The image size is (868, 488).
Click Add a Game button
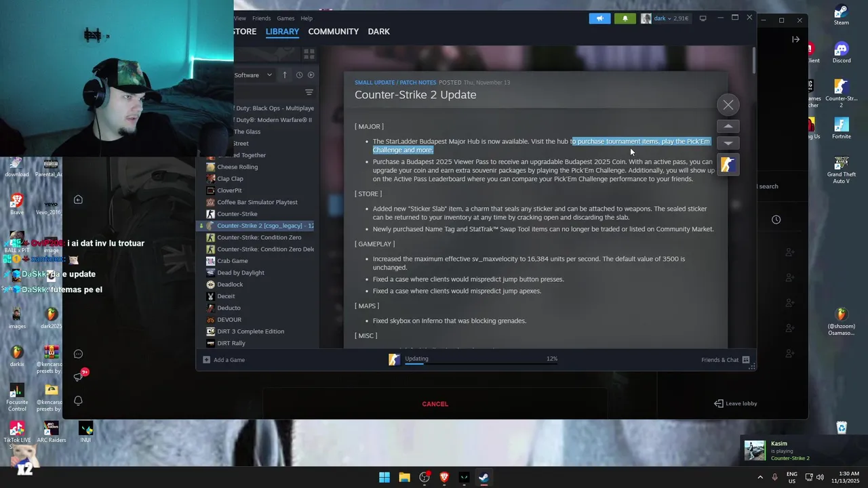(x=224, y=360)
